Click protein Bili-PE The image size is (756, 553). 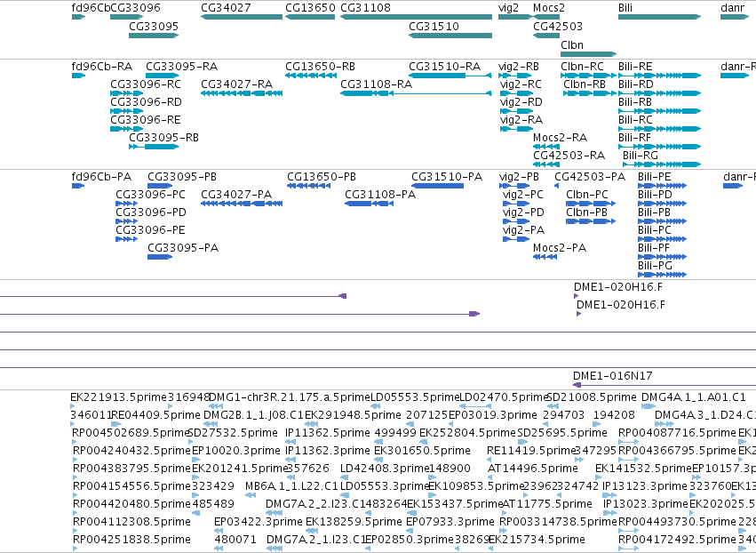(x=654, y=177)
